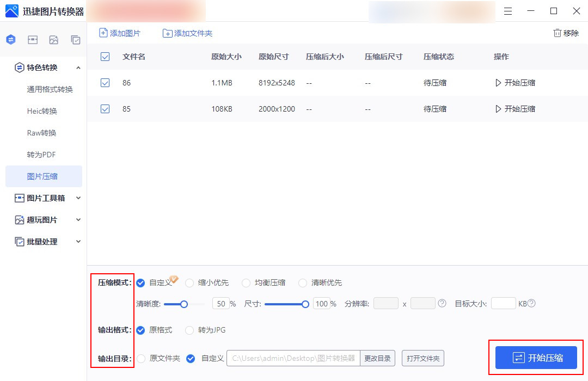Open Raw转换 from the sidebar

click(40, 132)
